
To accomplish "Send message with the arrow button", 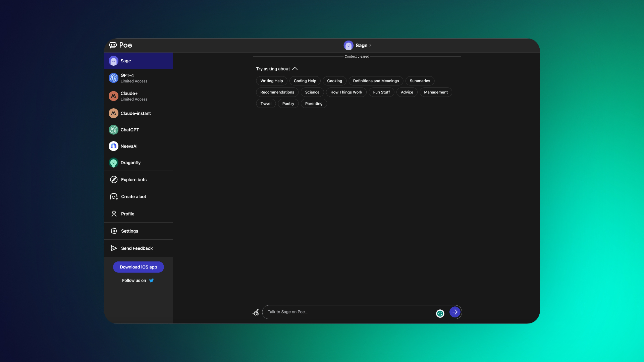I will pos(455,312).
